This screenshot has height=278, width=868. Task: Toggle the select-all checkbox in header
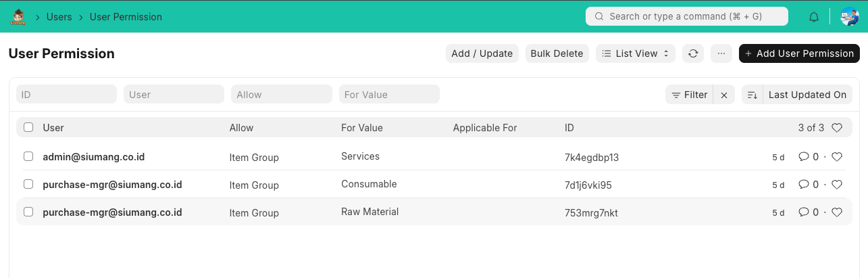click(28, 127)
